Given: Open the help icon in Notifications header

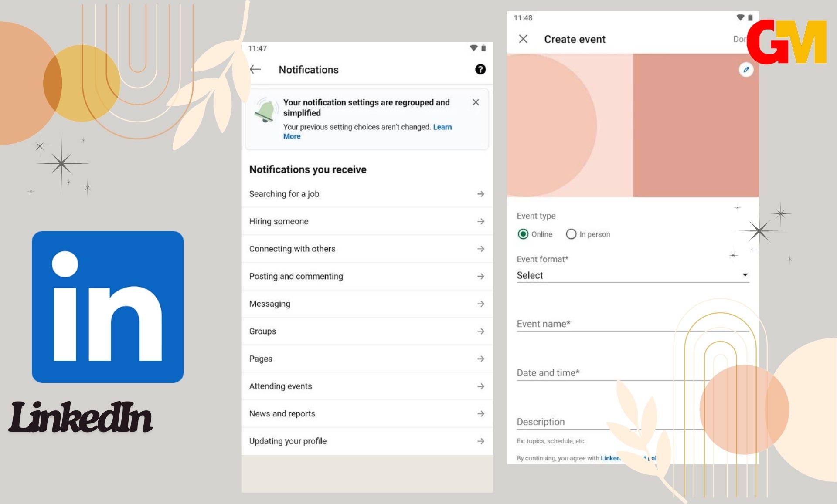Looking at the screenshot, I should click(x=480, y=69).
